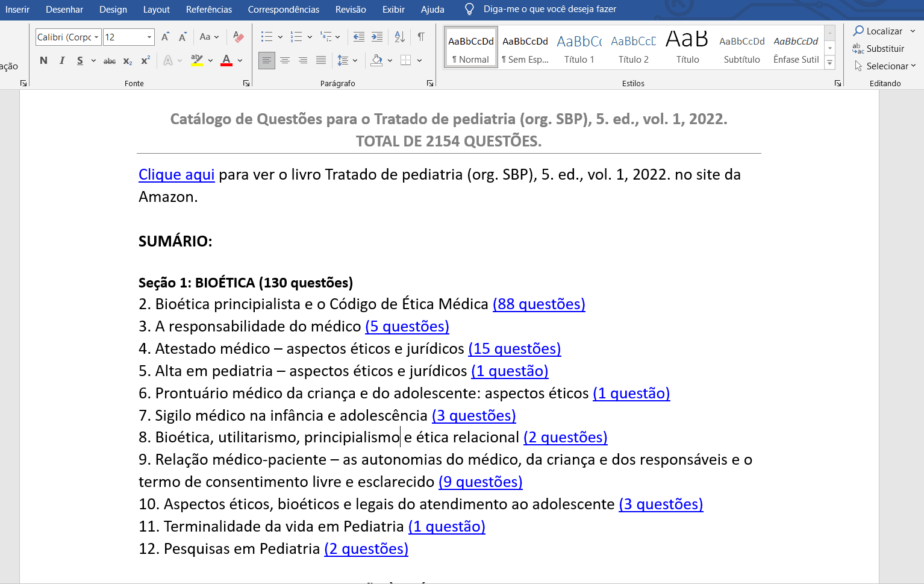Click the Clear Formatting eraser icon

[239, 37]
